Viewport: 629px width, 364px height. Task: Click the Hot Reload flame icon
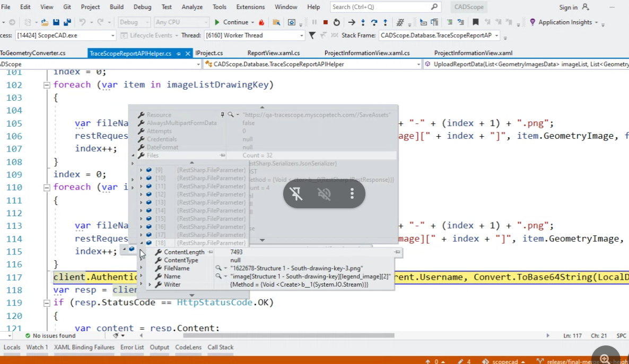pos(261,22)
